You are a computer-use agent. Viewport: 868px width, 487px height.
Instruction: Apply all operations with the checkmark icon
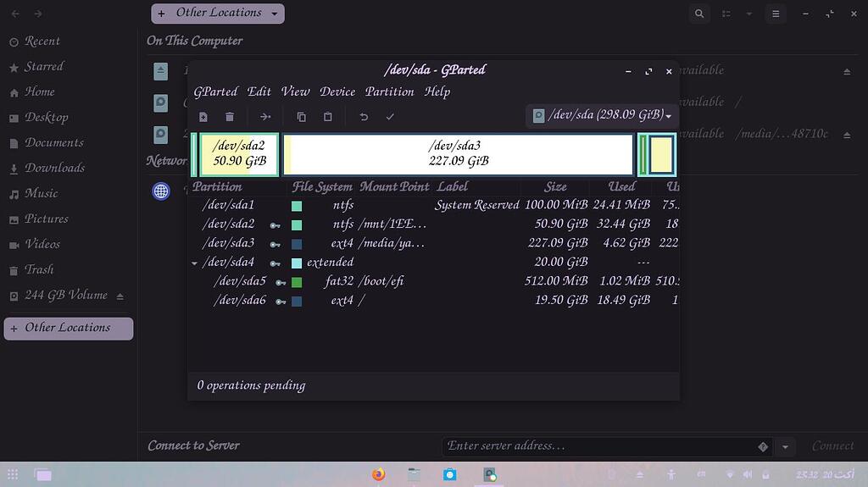390,117
